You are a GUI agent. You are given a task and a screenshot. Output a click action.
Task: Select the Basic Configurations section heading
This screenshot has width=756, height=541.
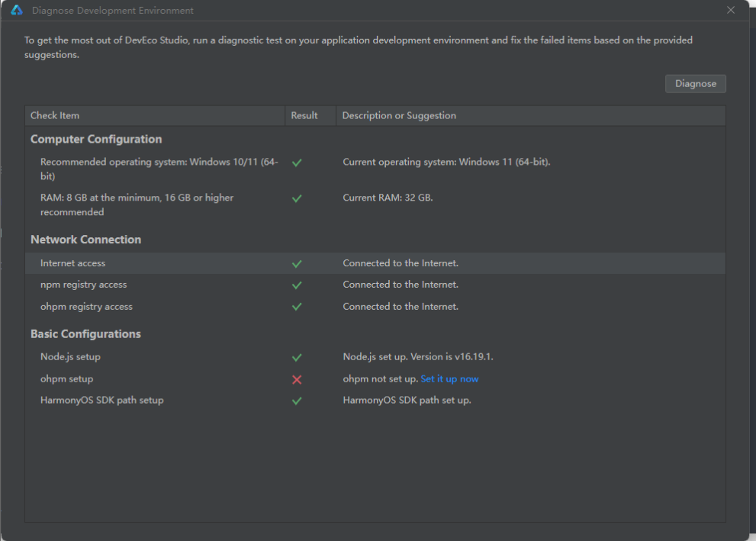(x=85, y=334)
